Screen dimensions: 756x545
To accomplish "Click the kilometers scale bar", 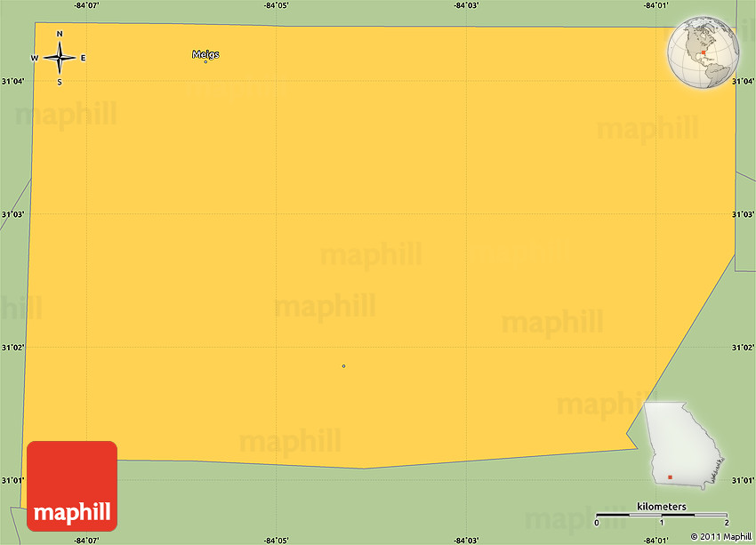I will tap(662, 516).
